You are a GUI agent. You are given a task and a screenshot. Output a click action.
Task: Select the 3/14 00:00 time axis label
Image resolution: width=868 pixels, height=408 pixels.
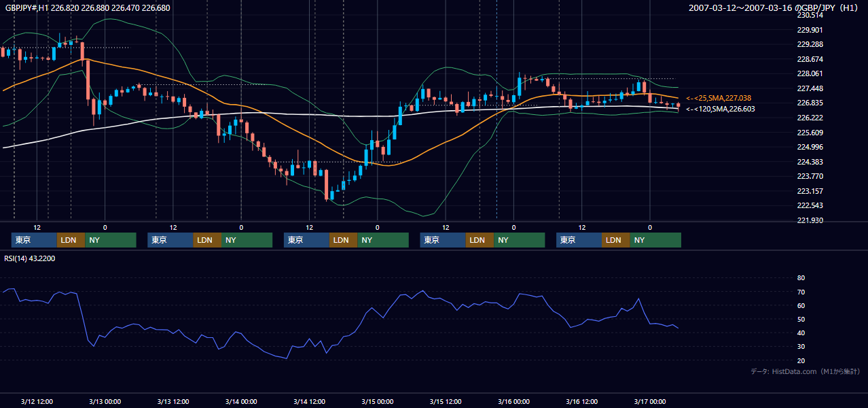pyautogui.click(x=240, y=401)
